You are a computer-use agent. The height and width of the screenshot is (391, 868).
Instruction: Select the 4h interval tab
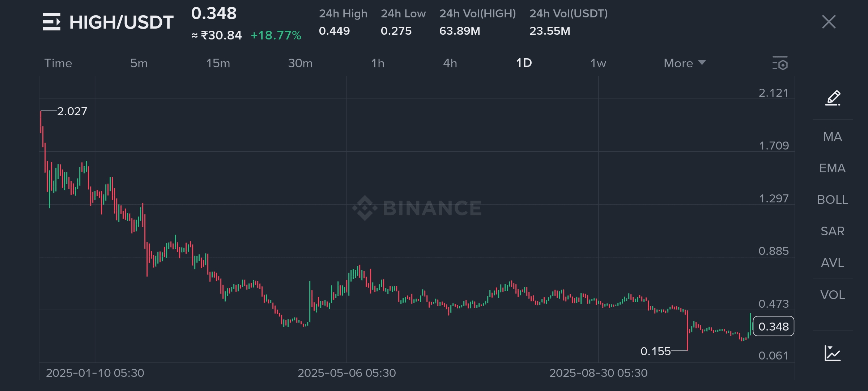(450, 63)
